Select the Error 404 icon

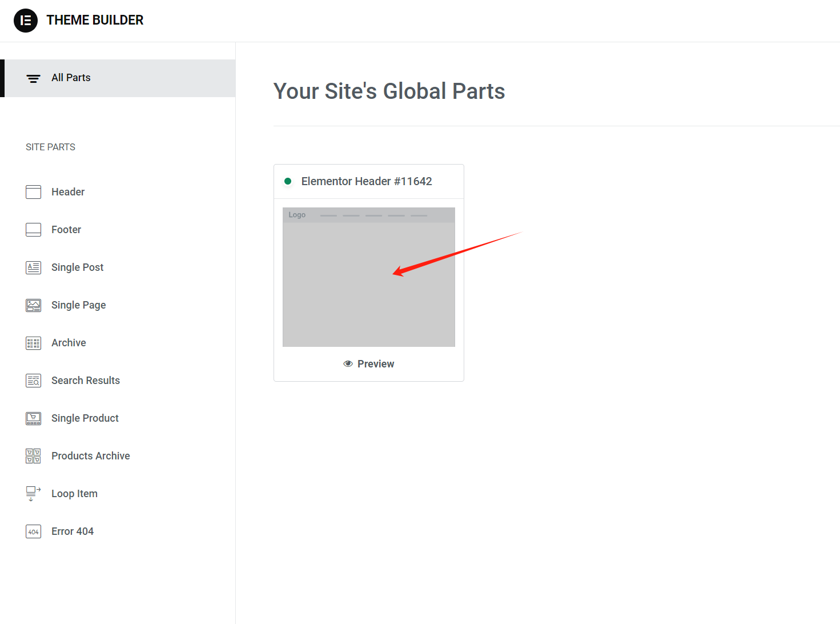(x=33, y=531)
